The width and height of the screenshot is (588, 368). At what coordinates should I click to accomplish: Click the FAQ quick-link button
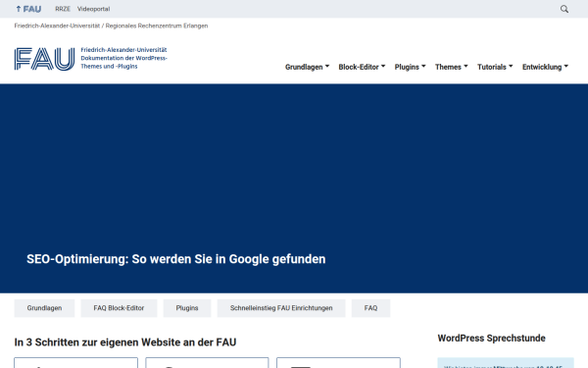(x=370, y=308)
